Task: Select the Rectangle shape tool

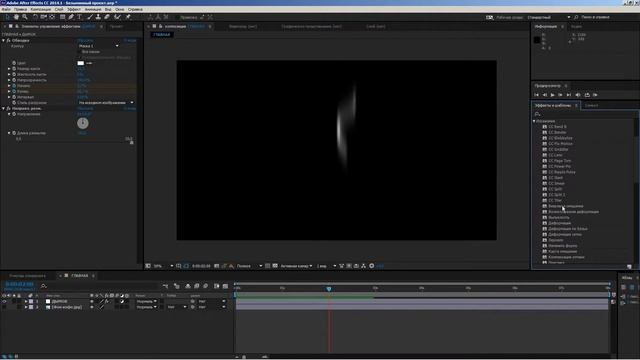Action: pyautogui.click(x=62, y=17)
